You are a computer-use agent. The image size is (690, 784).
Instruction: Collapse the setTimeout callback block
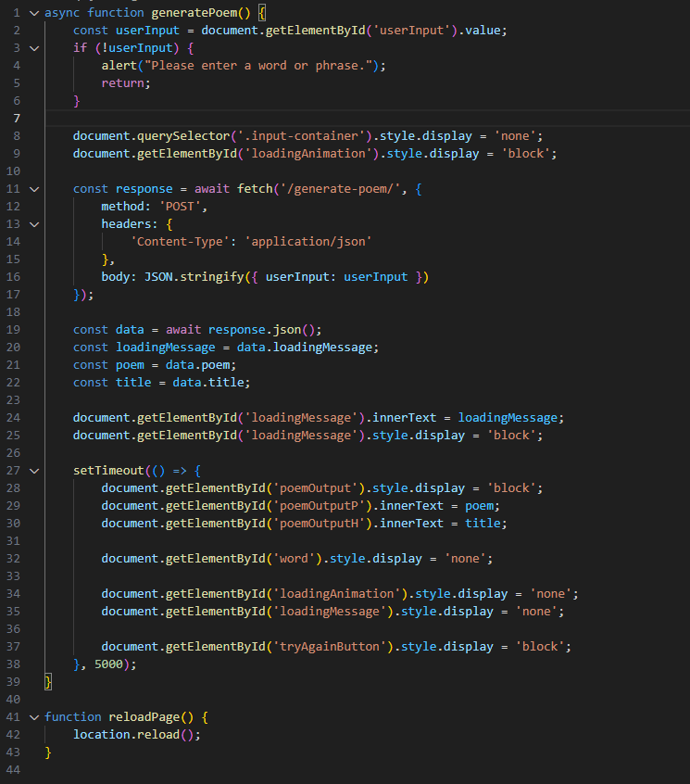pyautogui.click(x=34, y=471)
